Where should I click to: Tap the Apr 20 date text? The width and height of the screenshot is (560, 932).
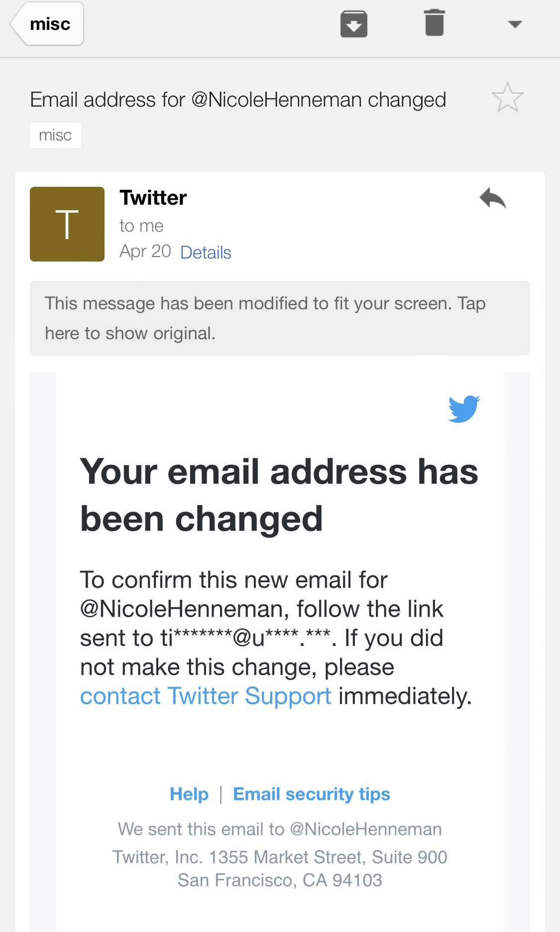pyautogui.click(x=145, y=252)
